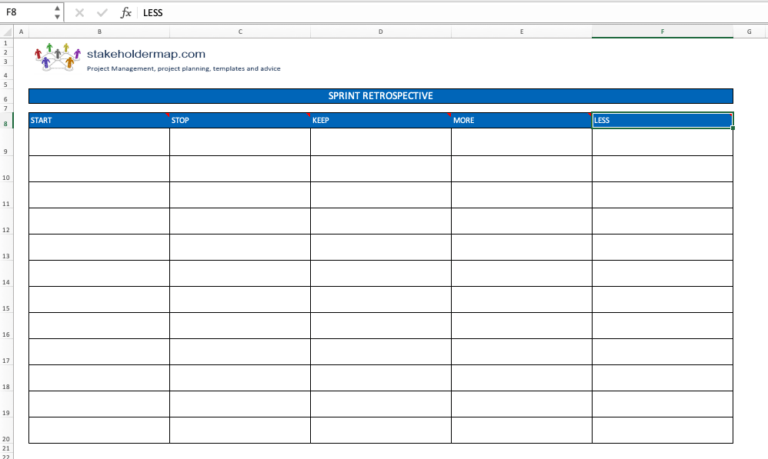Select column B header
768x459 pixels.
click(x=99, y=32)
